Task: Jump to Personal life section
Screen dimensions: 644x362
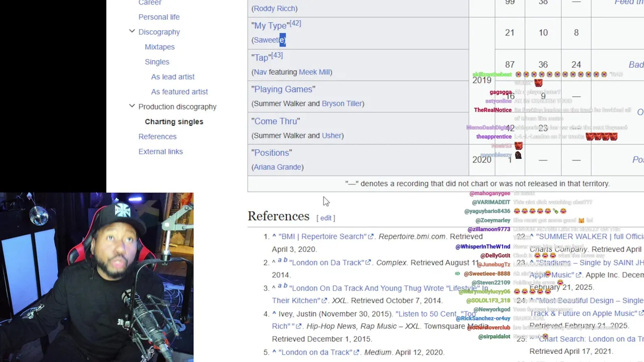Action: 159,17
